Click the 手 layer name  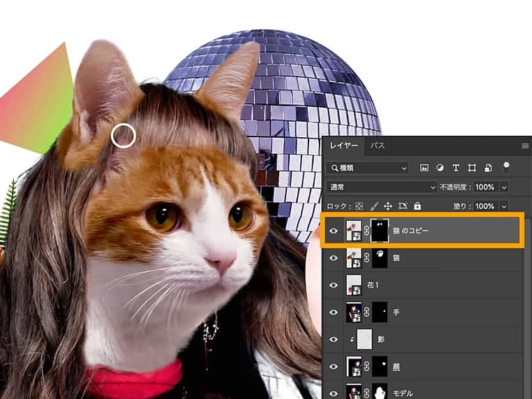point(396,313)
